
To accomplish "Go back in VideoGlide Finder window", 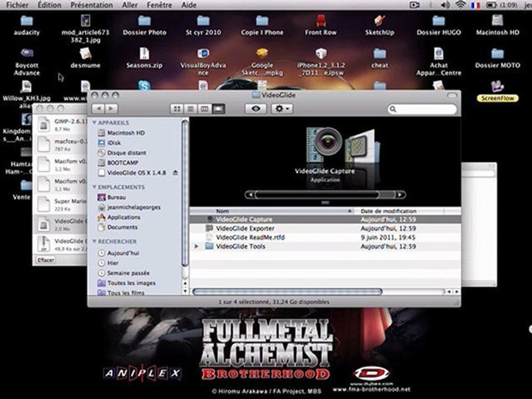I will tap(99, 109).
